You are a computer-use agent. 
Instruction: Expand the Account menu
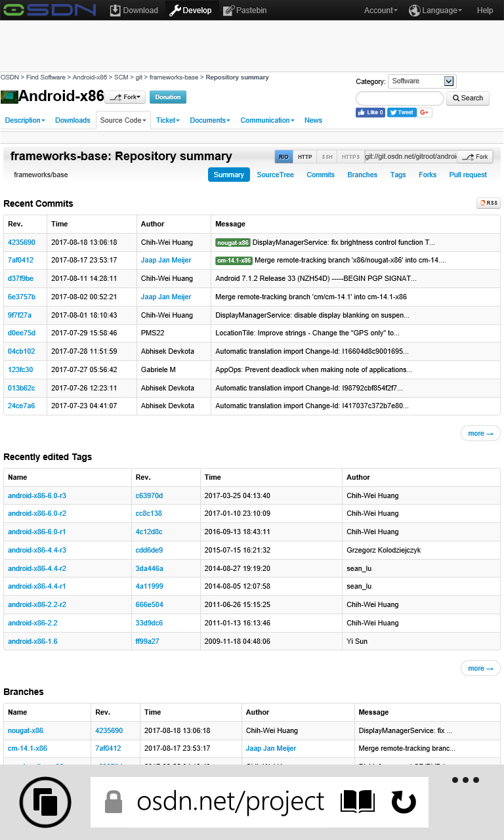point(381,10)
